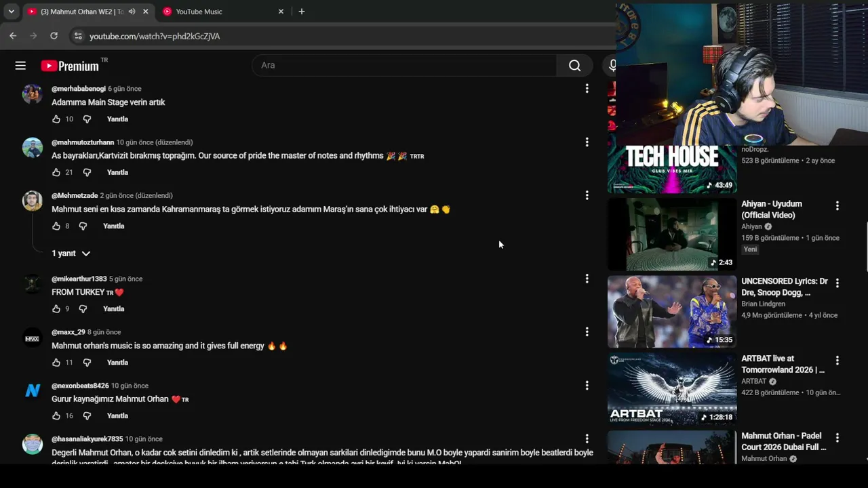Like the comment by @nexonbeats8426
The height and width of the screenshot is (488, 868).
(56, 416)
